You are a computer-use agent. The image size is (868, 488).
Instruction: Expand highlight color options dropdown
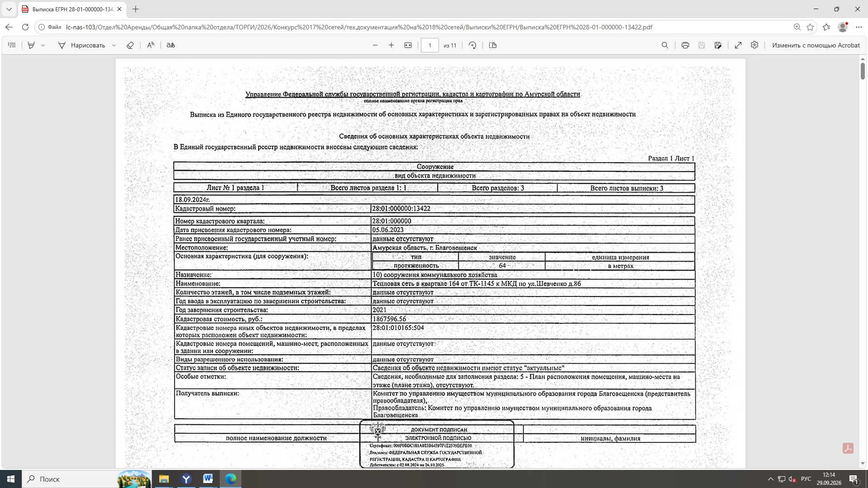(43, 45)
